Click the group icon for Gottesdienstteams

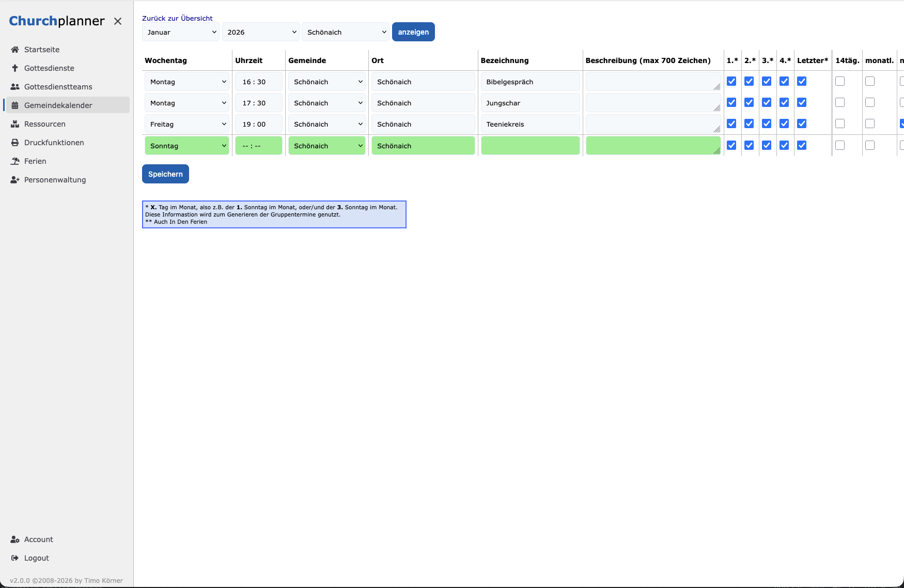point(15,87)
